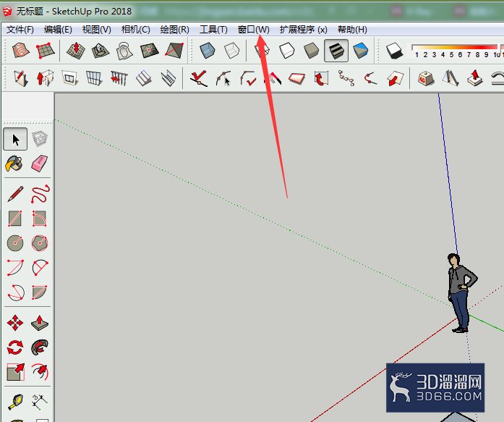Click the plane with red down arrow icon
Viewport: 504px width, 422px height.
[x=395, y=78]
